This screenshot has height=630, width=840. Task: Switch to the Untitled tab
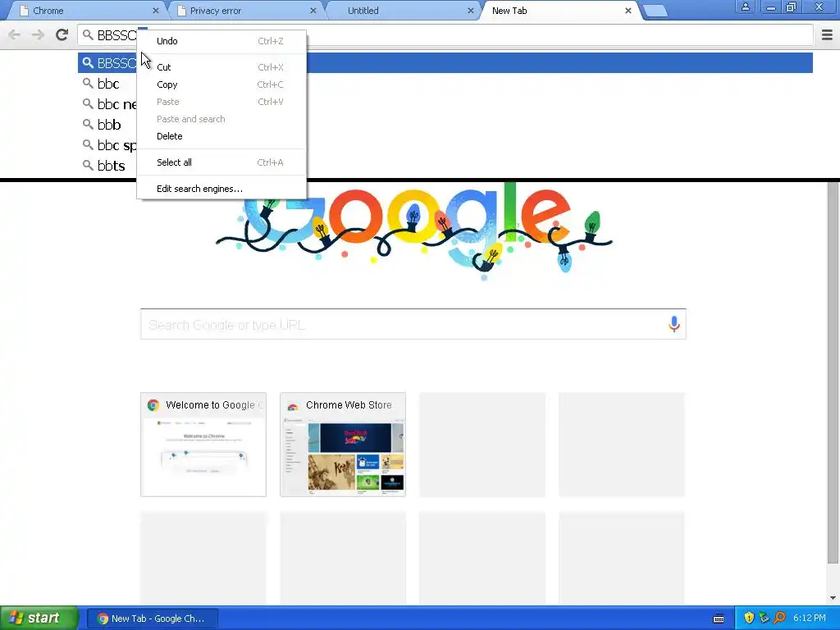403,11
